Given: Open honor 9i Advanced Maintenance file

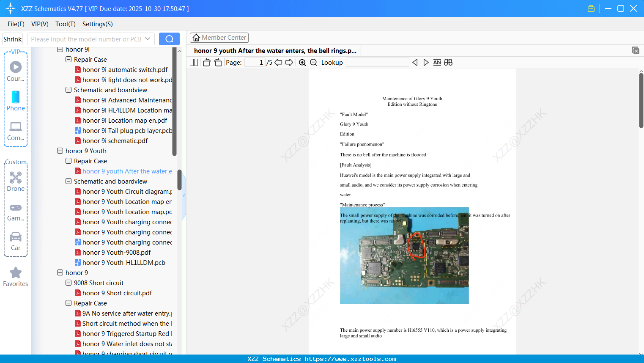Looking at the screenshot, I should point(127,100).
